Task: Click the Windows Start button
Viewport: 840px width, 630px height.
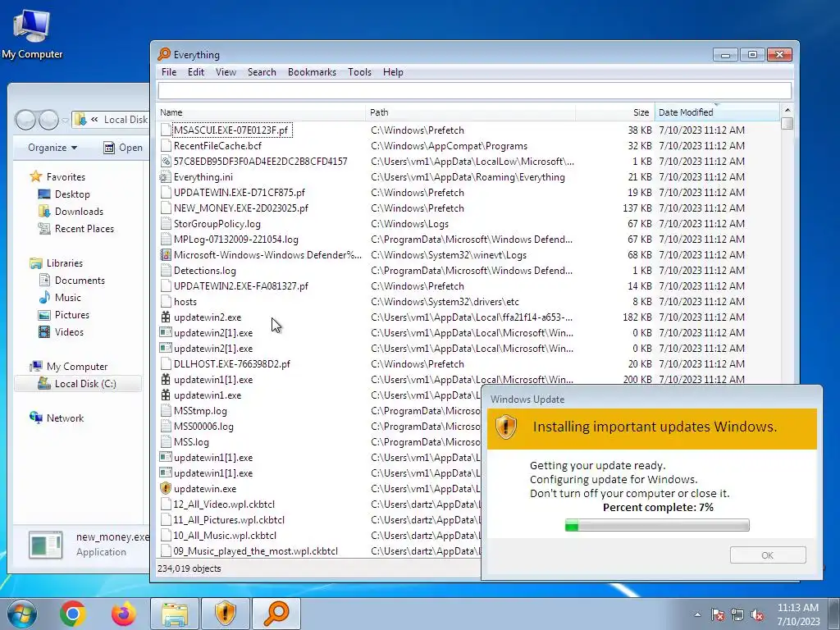Action: (x=21, y=614)
